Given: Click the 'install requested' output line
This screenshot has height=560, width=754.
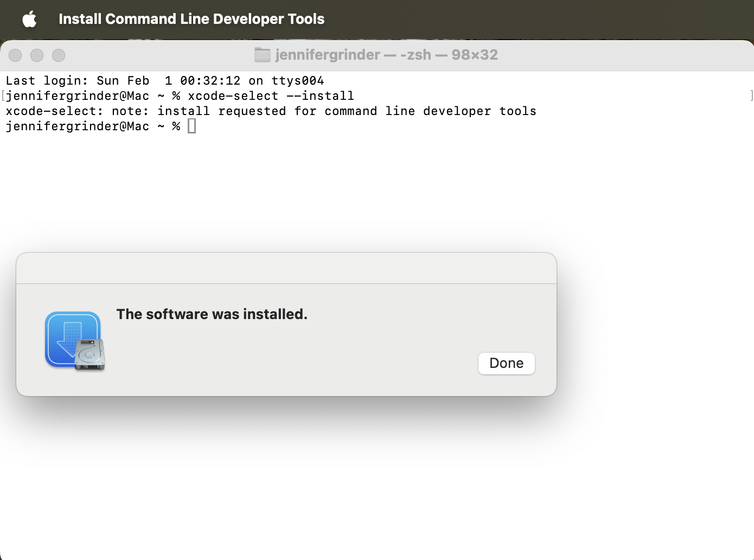Looking at the screenshot, I should point(271,111).
